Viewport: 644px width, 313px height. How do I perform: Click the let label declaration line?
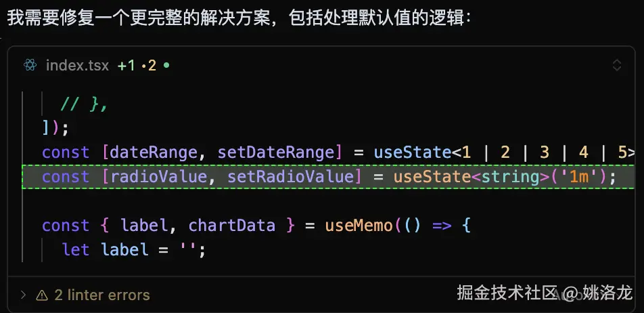pyautogui.click(x=133, y=250)
